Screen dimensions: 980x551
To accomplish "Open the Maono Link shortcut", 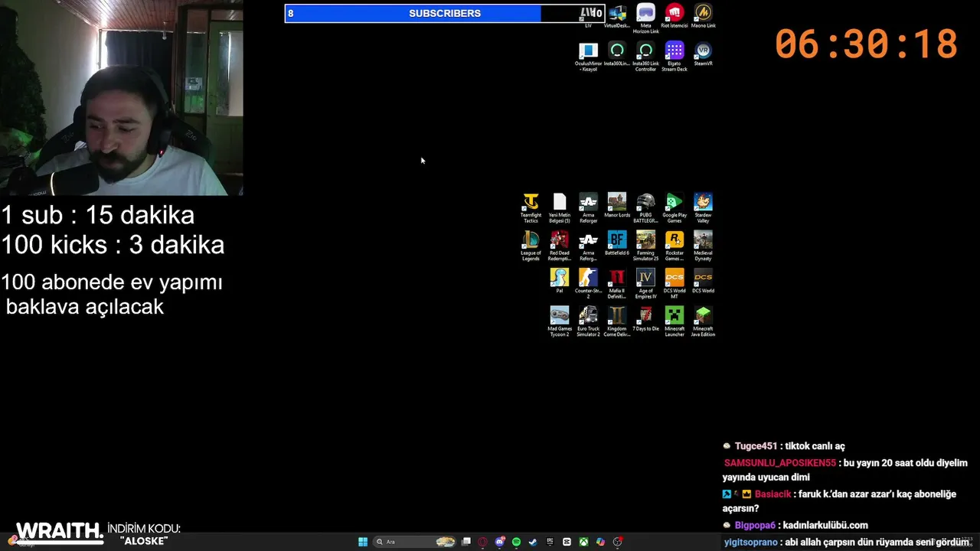I will pos(703,16).
